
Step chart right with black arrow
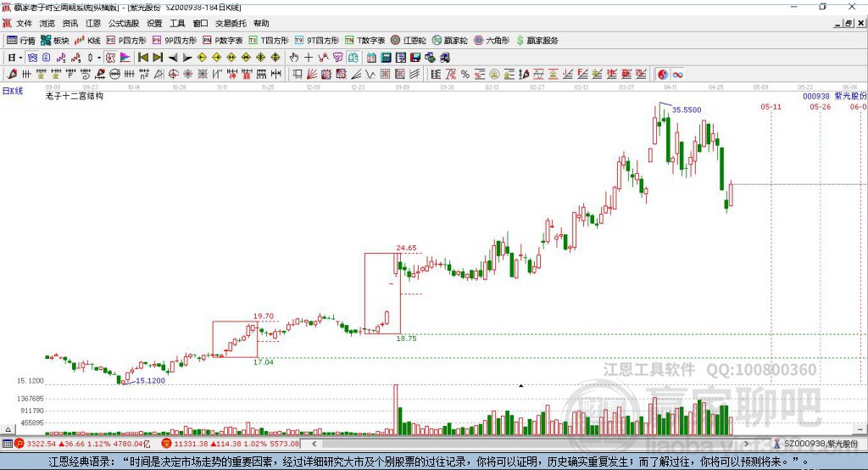tap(187, 58)
